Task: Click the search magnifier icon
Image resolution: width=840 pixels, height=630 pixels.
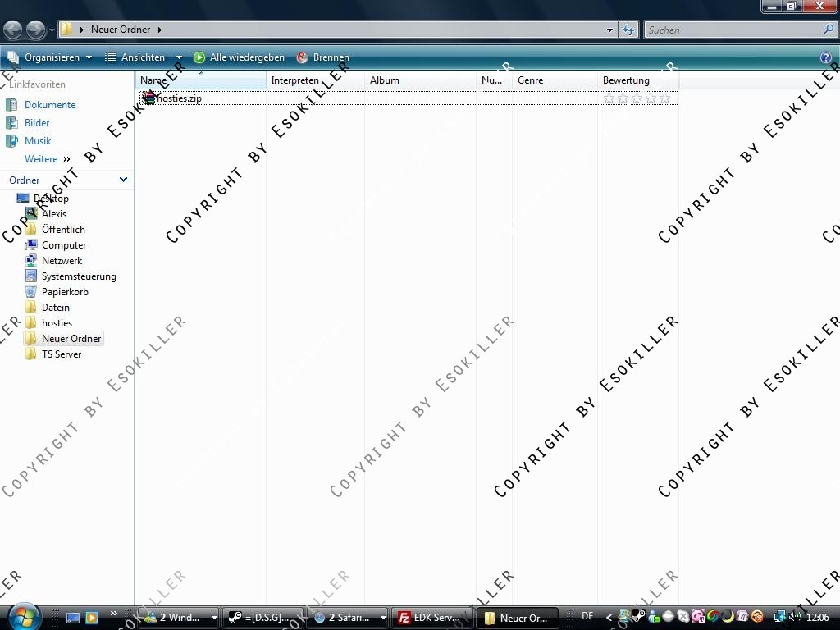Action: pyautogui.click(x=829, y=30)
